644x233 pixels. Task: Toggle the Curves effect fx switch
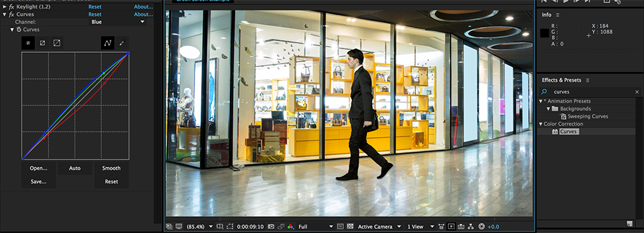(12, 14)
